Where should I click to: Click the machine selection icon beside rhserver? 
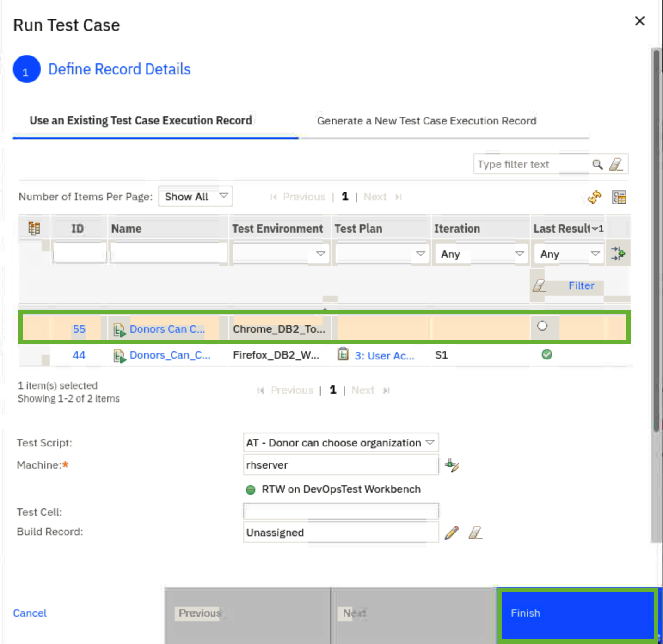(451, 465)
